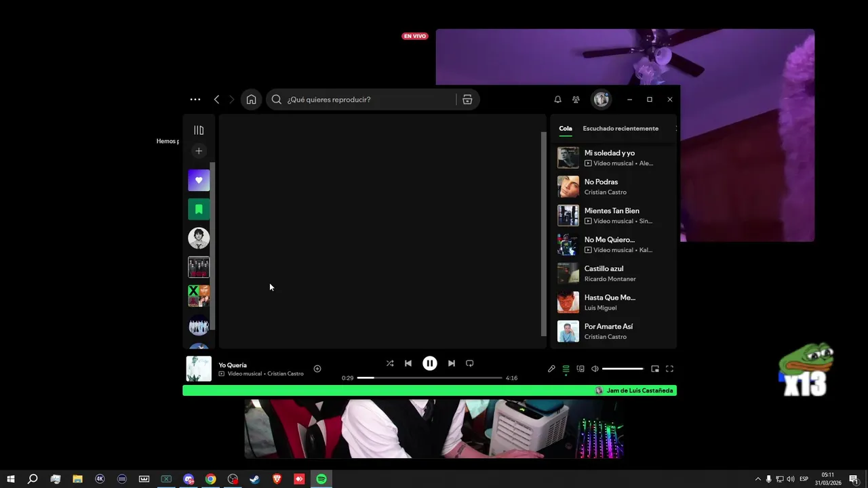The height and width of the screenshot is (488, 868).
Task: Toggle the queue panel
Action: (566, 369)
